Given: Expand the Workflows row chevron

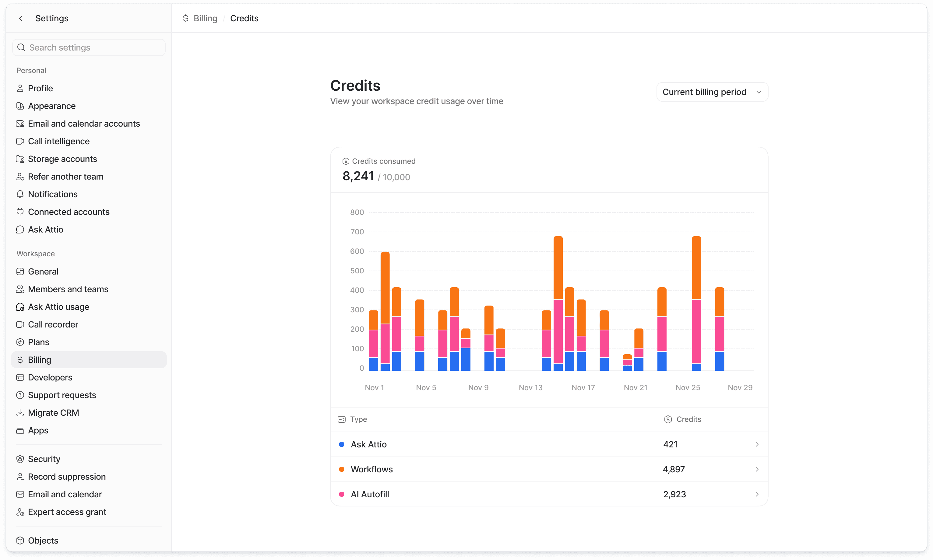Looking at the screenshot, I should [756, 469].
